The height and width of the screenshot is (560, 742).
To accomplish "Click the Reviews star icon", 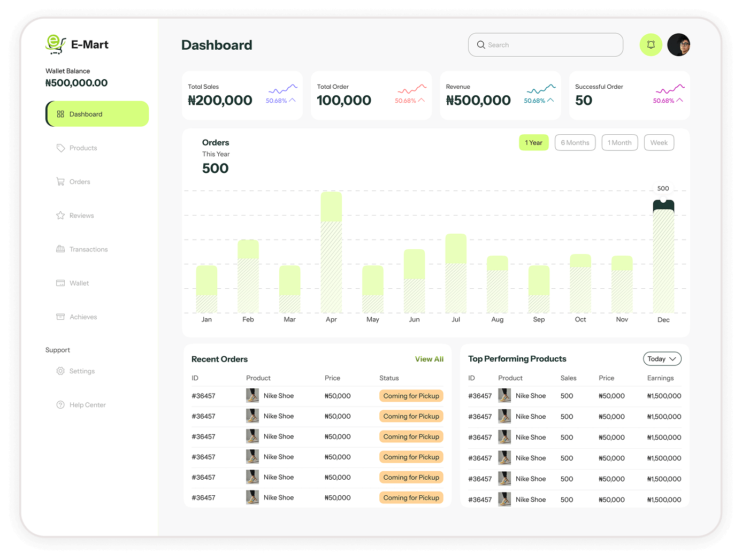I will (x=60, y=216).
